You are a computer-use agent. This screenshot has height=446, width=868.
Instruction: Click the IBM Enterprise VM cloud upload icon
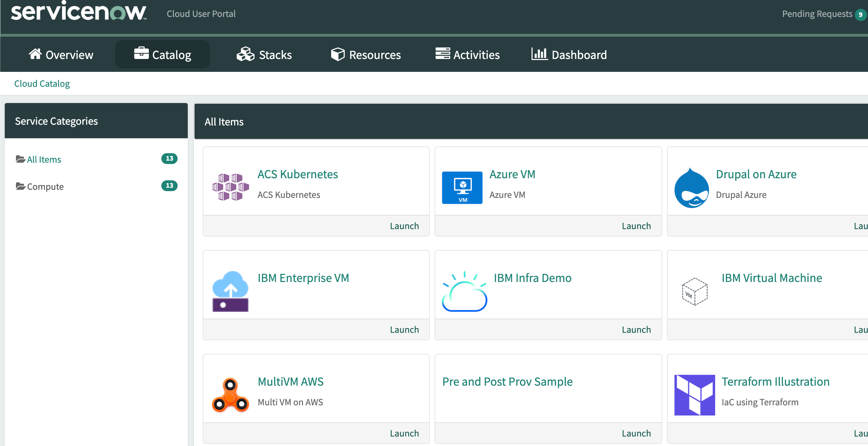click(230, 291)
